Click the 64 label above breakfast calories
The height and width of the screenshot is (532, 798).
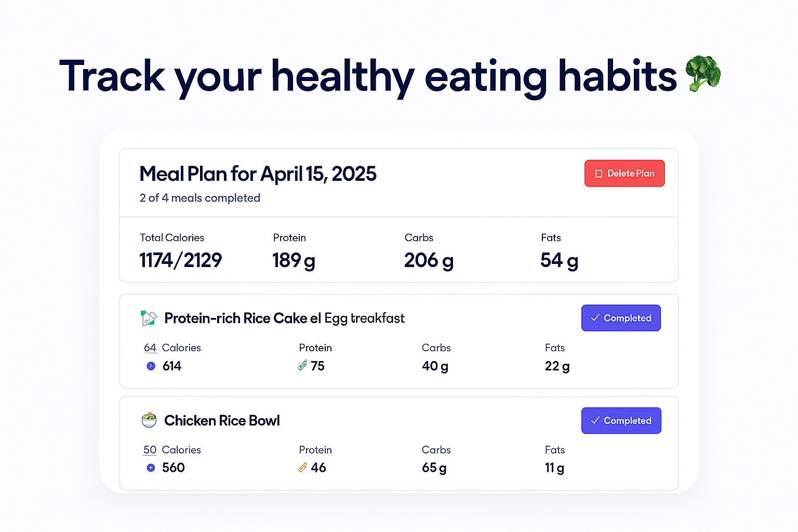point(150,348)
